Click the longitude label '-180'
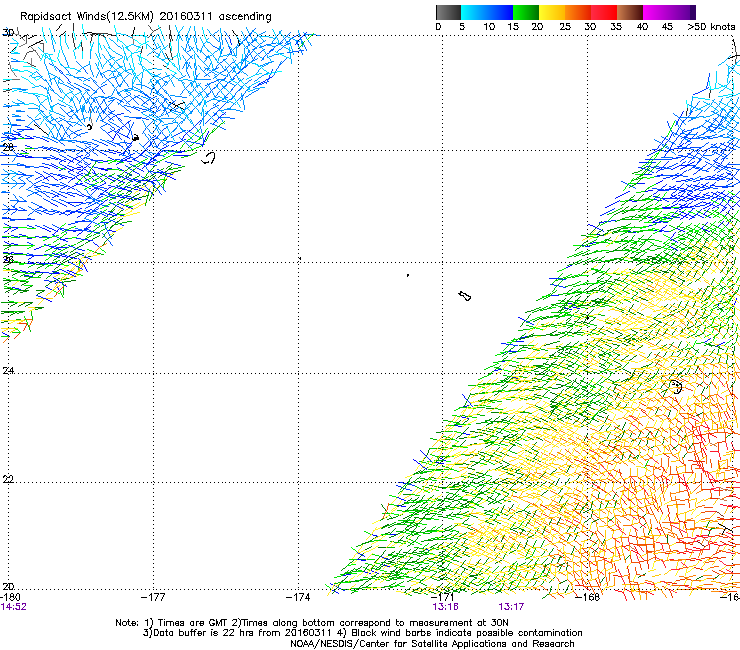The image size is (740, 650). pos(10,597)
